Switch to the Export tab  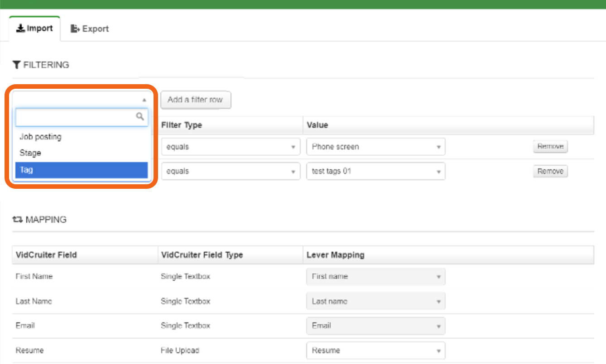click(x=89, y=28)
